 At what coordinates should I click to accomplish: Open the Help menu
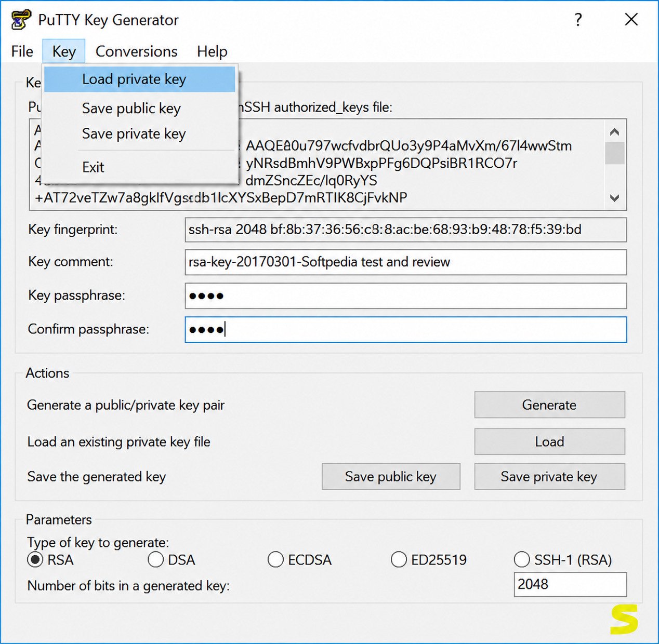[212, 51]
